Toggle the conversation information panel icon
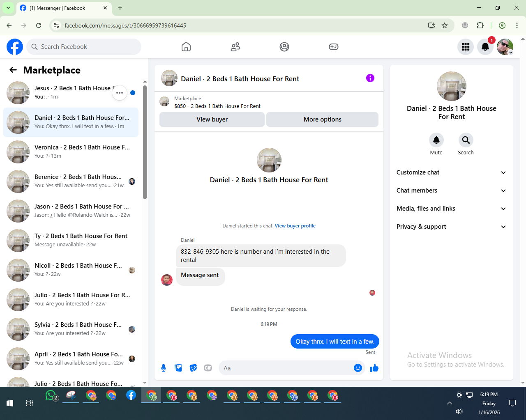Viewport: 526px width, 420px height. click(x=370, y=78)
